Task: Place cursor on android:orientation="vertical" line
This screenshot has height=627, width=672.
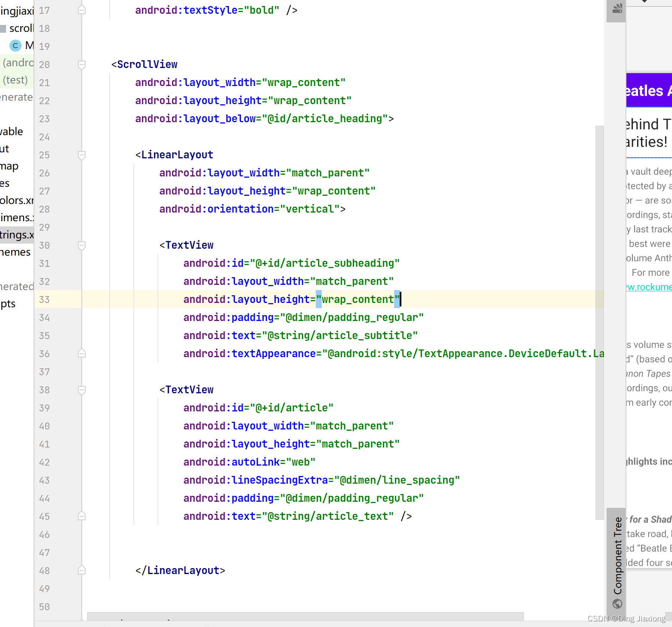Action: click(252, 209)
